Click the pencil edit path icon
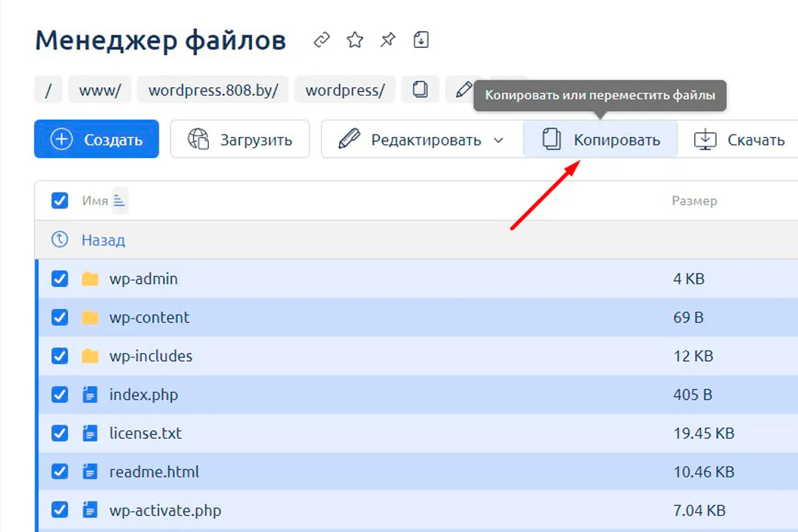Screen dimensions: 798x532 [464, 90]
